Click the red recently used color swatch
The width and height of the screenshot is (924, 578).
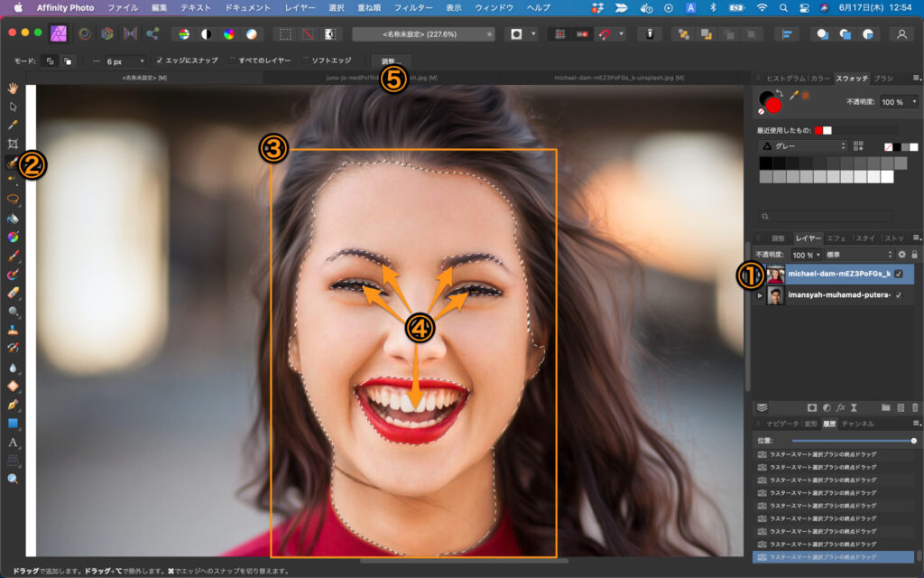(x=819, y=130)
